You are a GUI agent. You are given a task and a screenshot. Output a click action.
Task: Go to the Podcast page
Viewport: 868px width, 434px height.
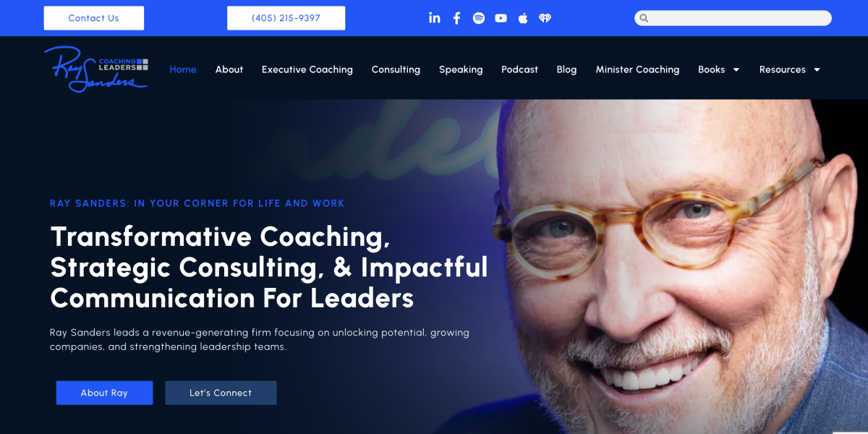(519, 69)
